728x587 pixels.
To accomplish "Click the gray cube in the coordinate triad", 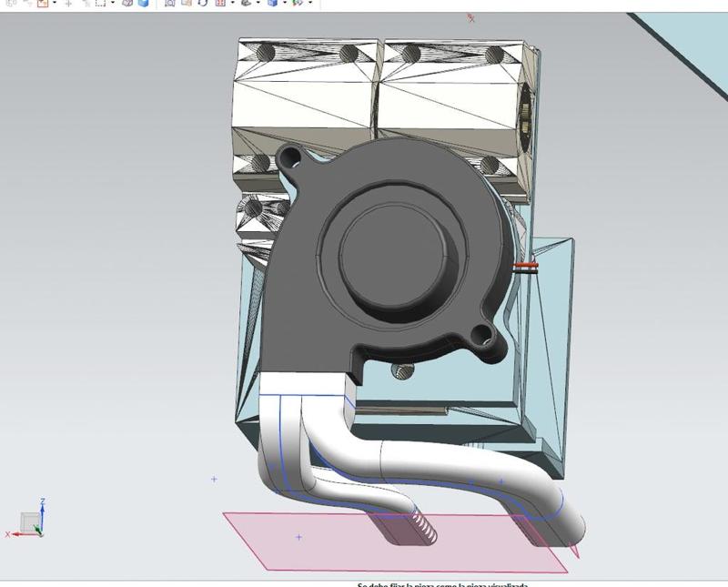I will 29,522.
